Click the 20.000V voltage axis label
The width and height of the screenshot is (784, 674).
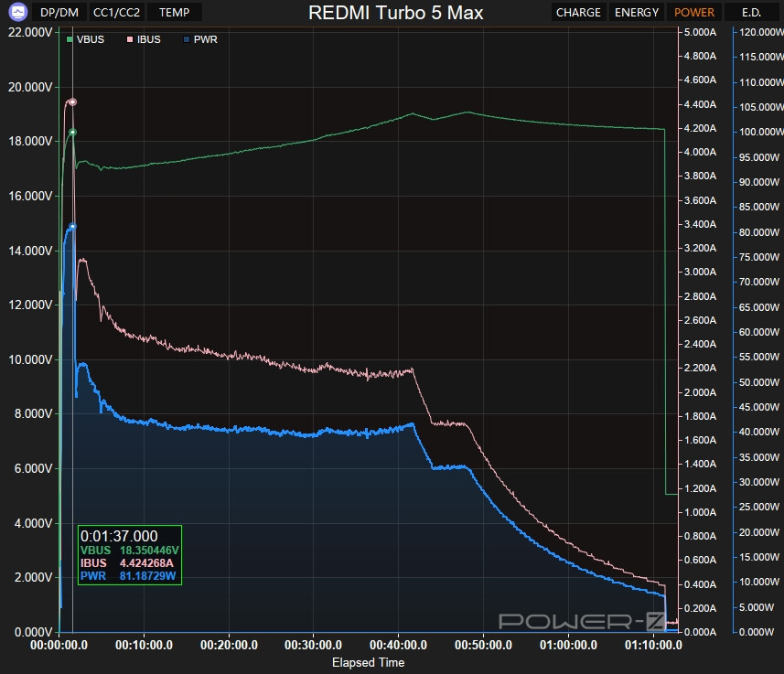point(30,87)
